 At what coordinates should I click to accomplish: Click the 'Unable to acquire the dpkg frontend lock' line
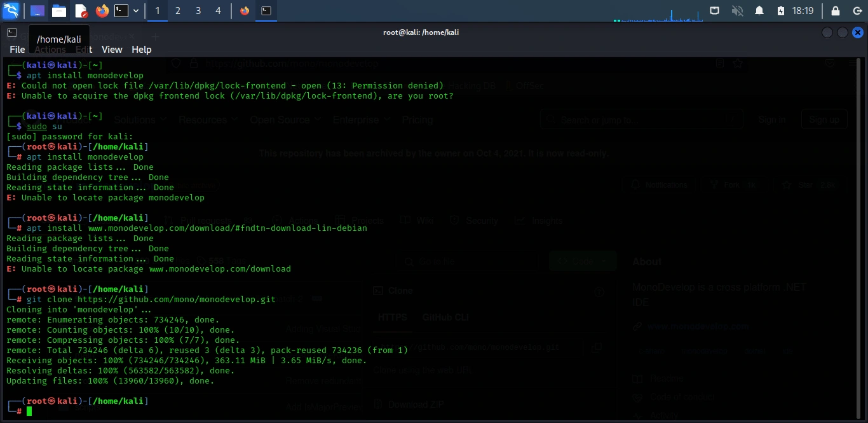[x=230, y=96]
